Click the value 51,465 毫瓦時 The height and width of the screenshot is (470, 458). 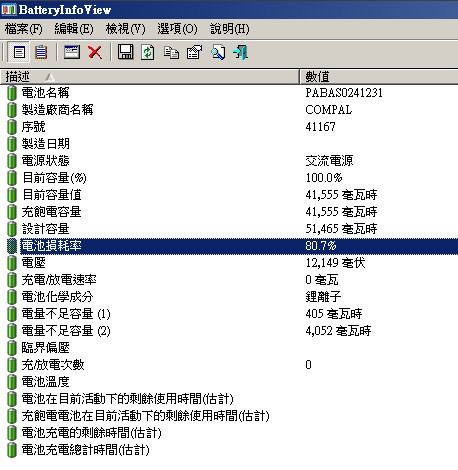coord(341,229)
